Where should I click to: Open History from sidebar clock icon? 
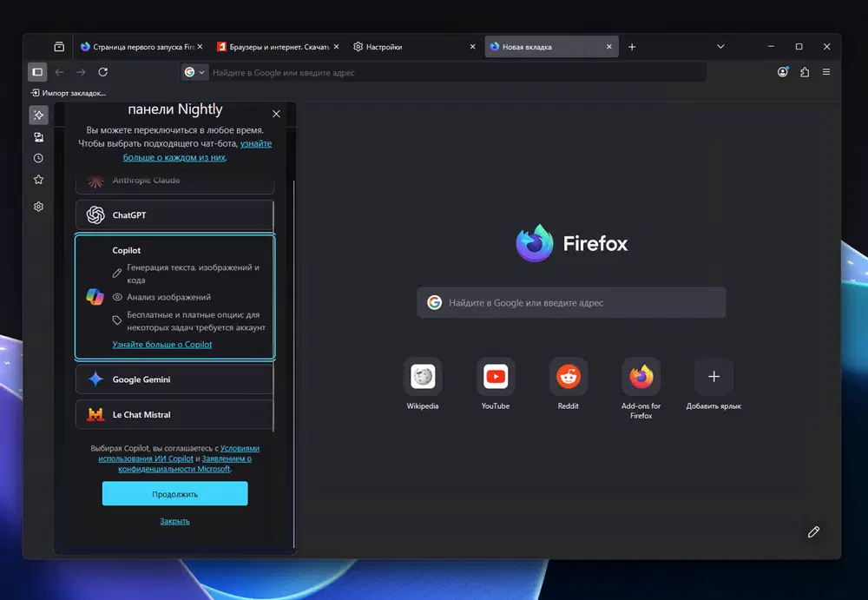tap(38, 158)
